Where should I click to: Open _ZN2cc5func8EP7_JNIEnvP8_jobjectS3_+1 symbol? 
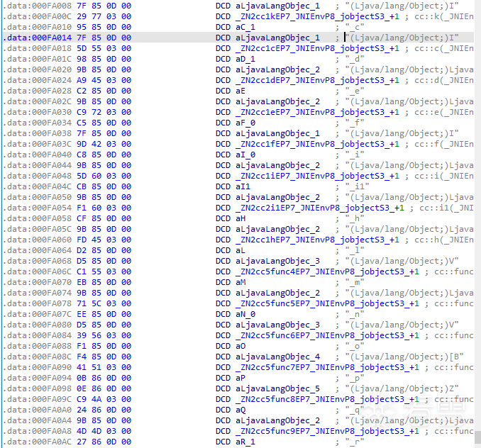point(327,399)
